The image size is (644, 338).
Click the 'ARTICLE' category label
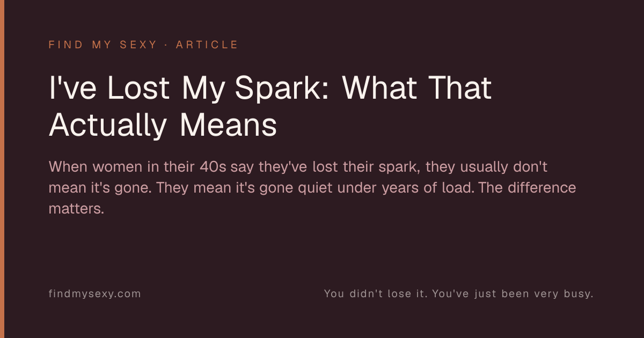207,45
